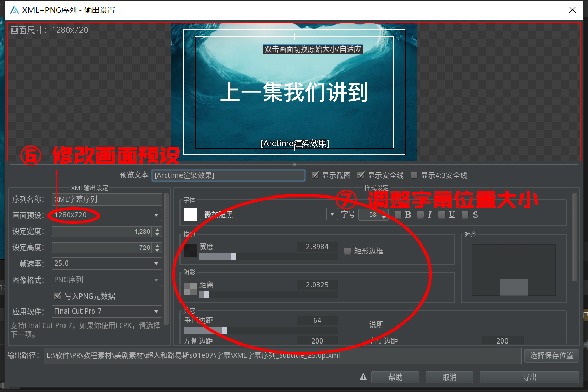Open the font color swatch
Screen dimensions: 588x392
tap(190, 215)
